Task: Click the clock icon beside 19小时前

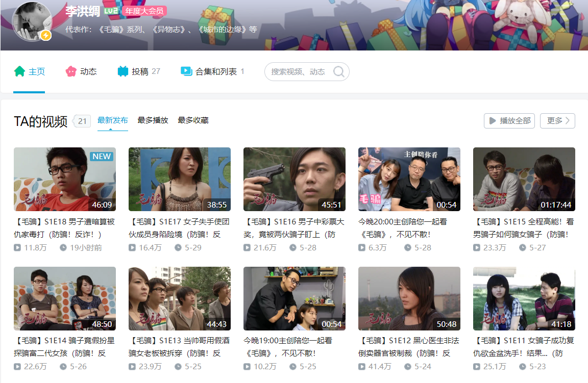Action: 63,248
